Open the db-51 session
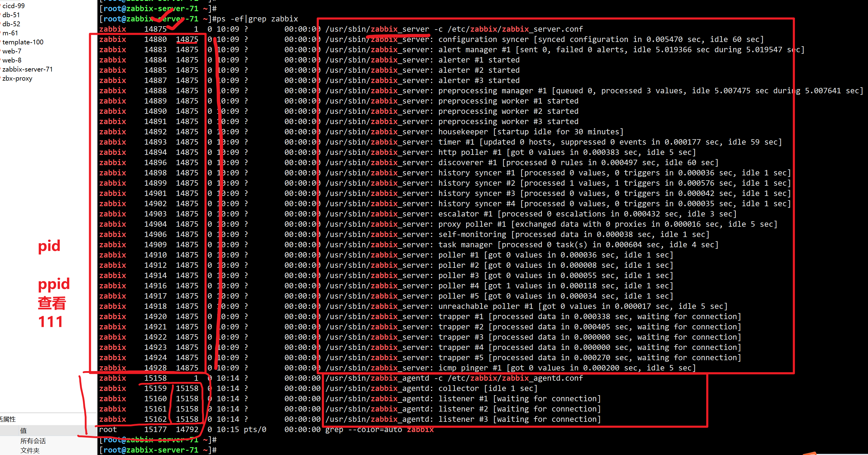Screen dimensions: 868x455 [x=11, y=15]
